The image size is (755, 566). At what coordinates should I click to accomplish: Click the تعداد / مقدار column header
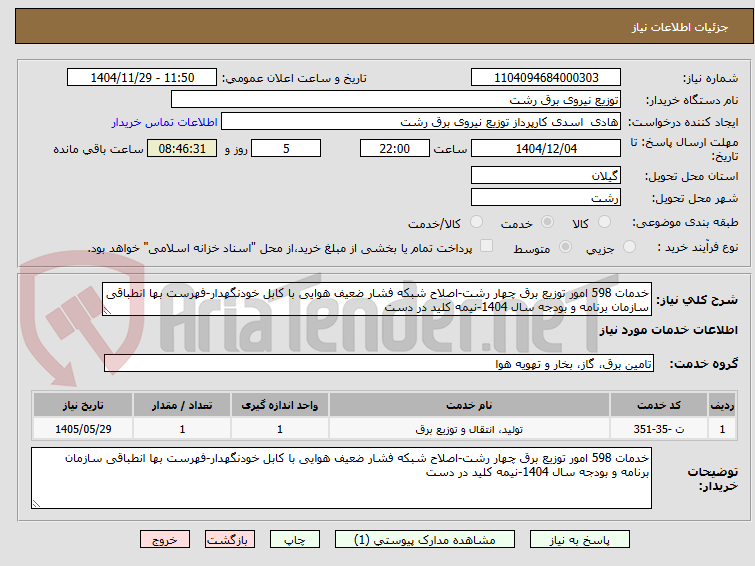[x=182, y=405]
